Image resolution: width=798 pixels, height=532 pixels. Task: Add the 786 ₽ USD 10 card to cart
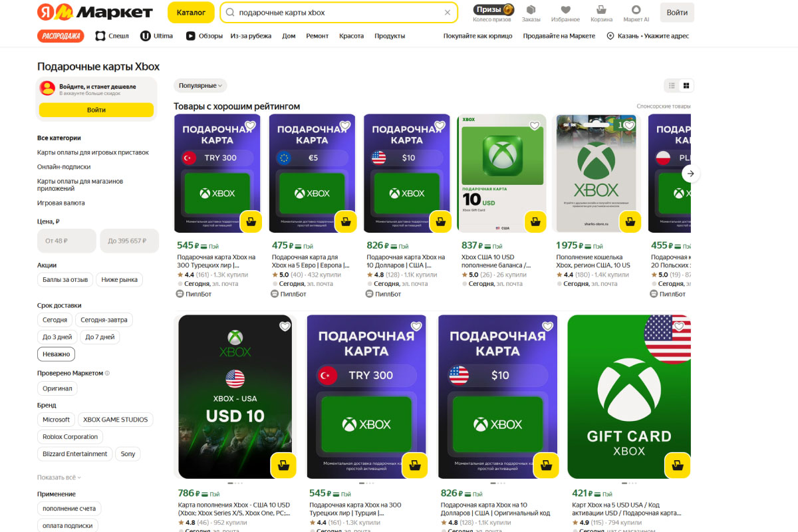pyautogui.click(x=283, y=465)
